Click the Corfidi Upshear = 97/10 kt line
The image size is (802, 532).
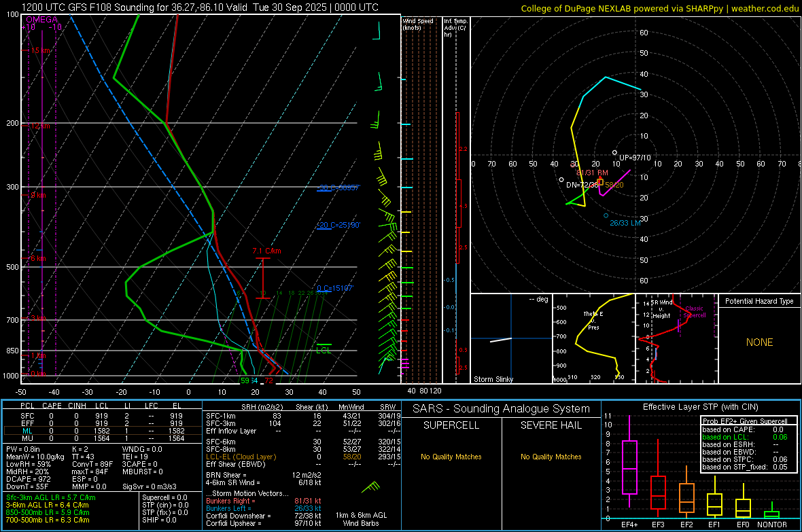pyautogui.click(x=264, y=523)
